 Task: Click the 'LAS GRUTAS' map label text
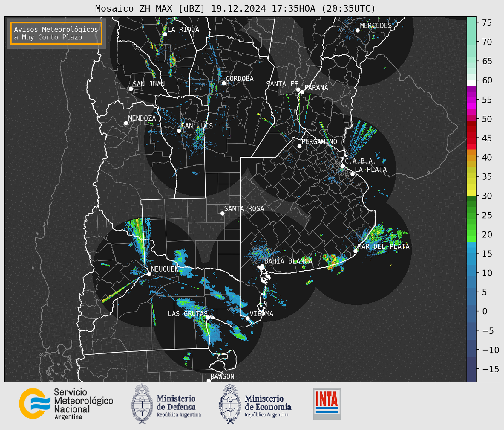188,314
